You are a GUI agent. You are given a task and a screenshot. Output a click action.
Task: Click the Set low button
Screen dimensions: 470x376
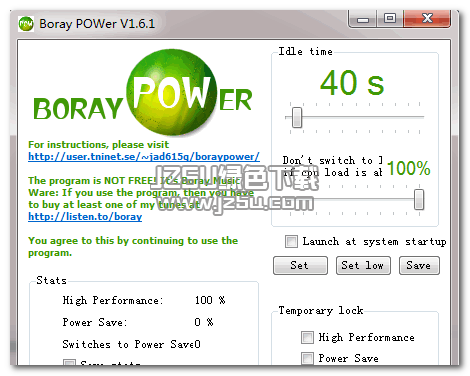click(x=363, y=265)
